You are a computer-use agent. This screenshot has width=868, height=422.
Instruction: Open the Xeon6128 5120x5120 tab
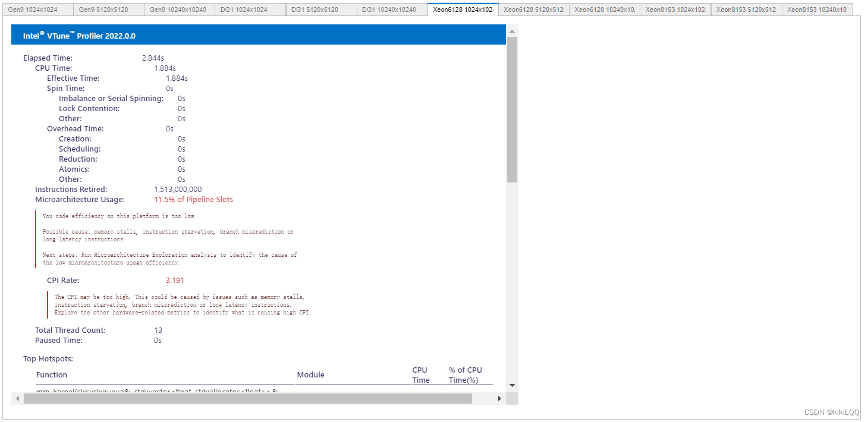[x=533, y=10]
